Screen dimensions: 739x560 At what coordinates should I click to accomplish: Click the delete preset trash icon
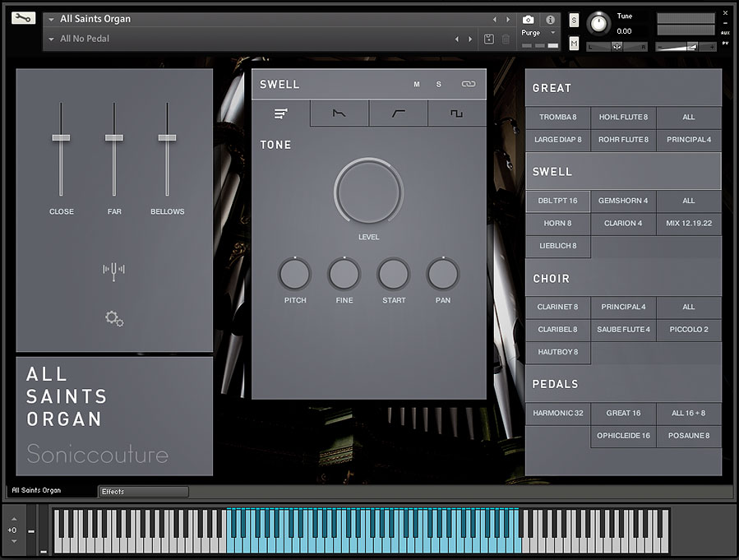click(x=506, y=39)
